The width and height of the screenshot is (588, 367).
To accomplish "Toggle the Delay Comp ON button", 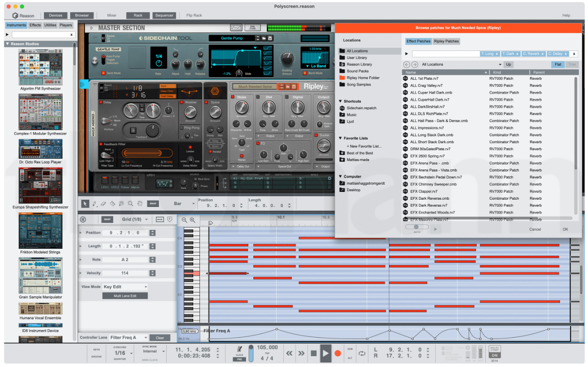I will tap(494, 355).
